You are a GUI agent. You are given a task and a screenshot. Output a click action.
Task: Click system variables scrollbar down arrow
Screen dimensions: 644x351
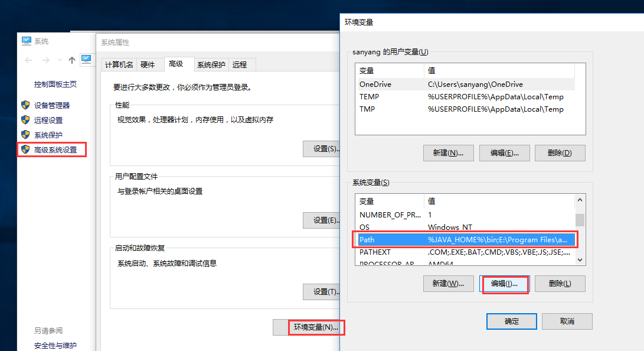point(580,260)
